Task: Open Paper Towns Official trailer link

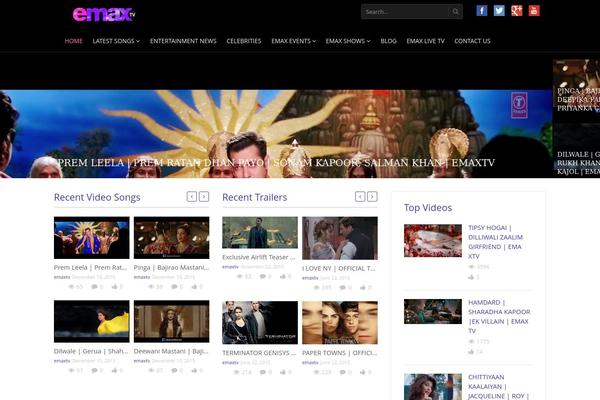Action: point(339,353)
